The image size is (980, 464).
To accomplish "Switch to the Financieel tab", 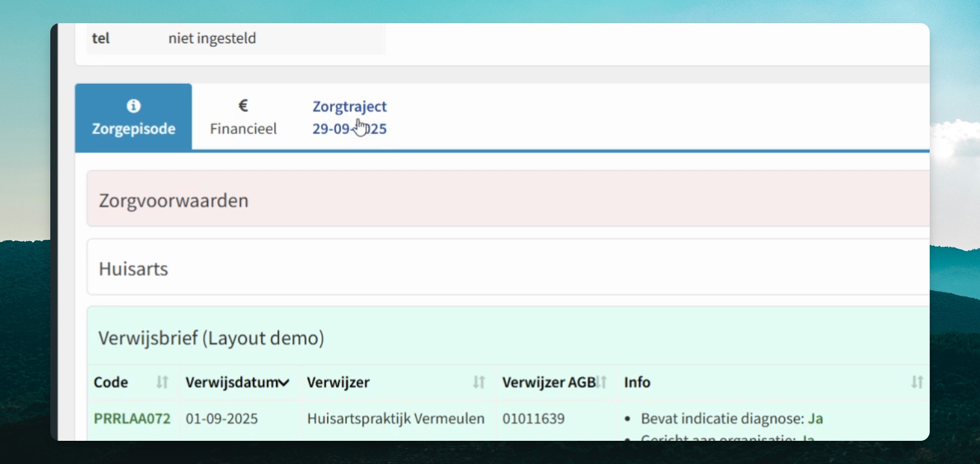I will point(243,117).
